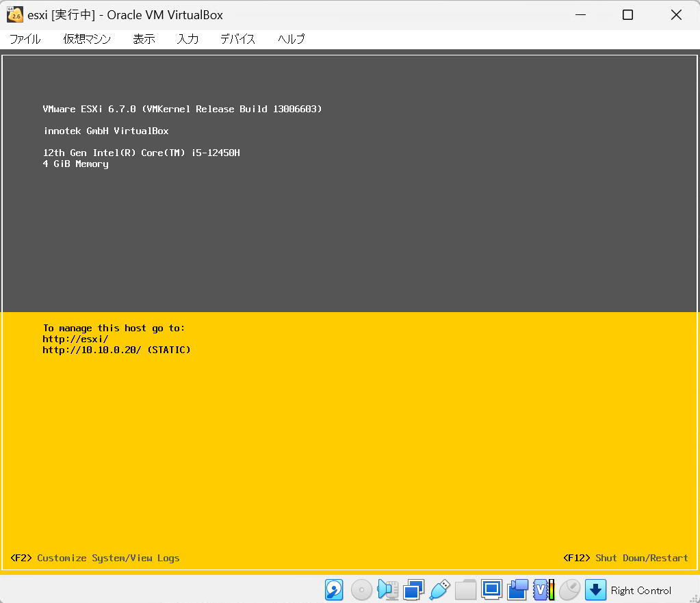Click the optical disc drive icon

pos(361,590)
